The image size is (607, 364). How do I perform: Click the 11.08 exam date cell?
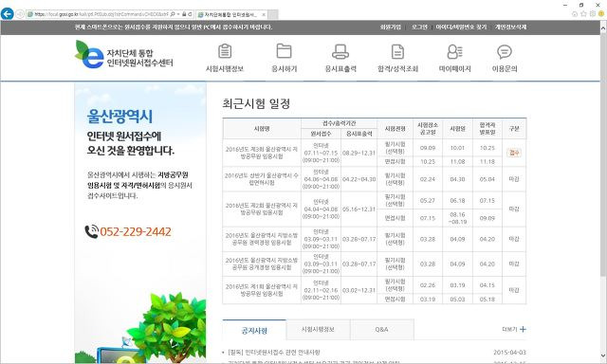(457, 161)
